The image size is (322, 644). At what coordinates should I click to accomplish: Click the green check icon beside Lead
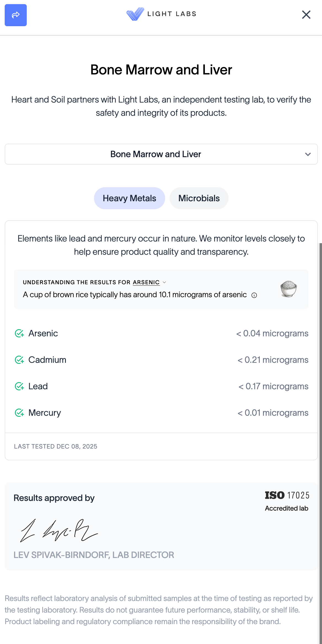pyautogui.click(x=19, y=387)
